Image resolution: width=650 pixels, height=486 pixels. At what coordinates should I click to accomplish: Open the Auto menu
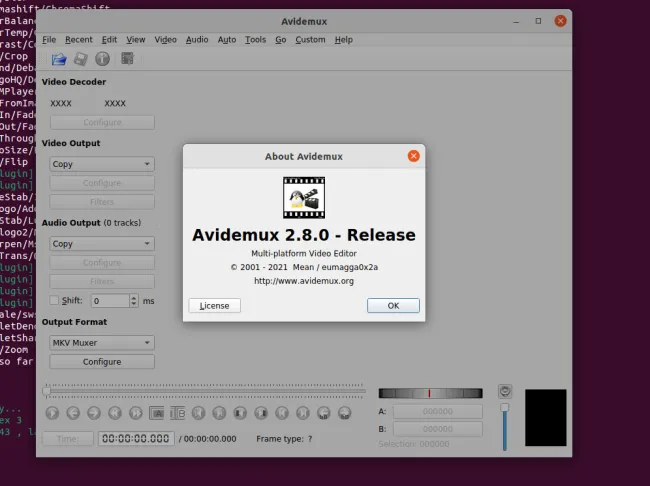coord(227,39)
